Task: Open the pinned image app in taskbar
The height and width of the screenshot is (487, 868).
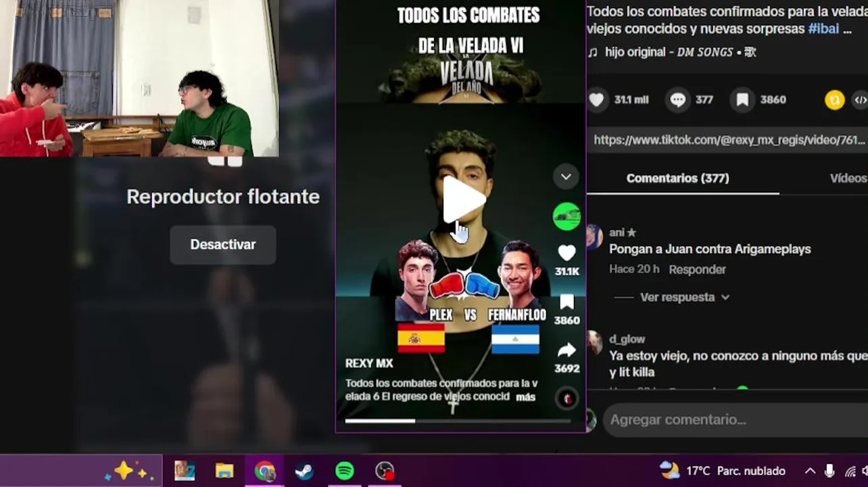Action: [x=185, y=471]
